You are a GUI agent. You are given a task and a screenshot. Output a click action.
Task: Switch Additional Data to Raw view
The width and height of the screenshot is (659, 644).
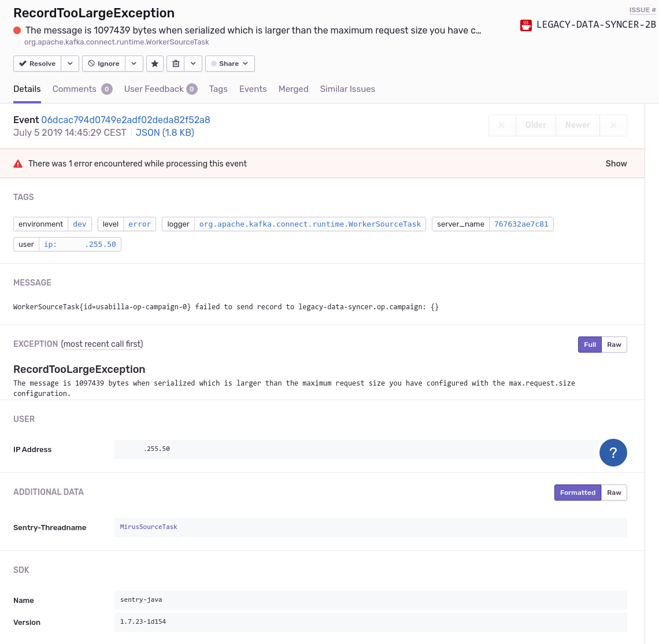point(614,493)
